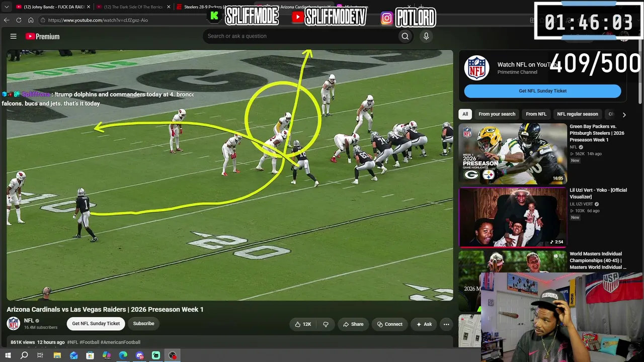Go back with the browser back arrow

pyautogui.click(x=7, y=20)
